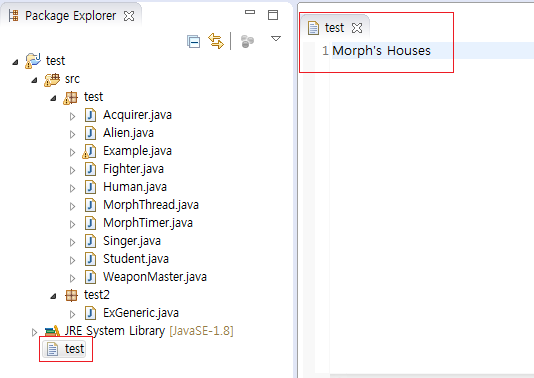
Task: Collapse the test2 package node
Action: pyautogui.click(x=53, y=296)
